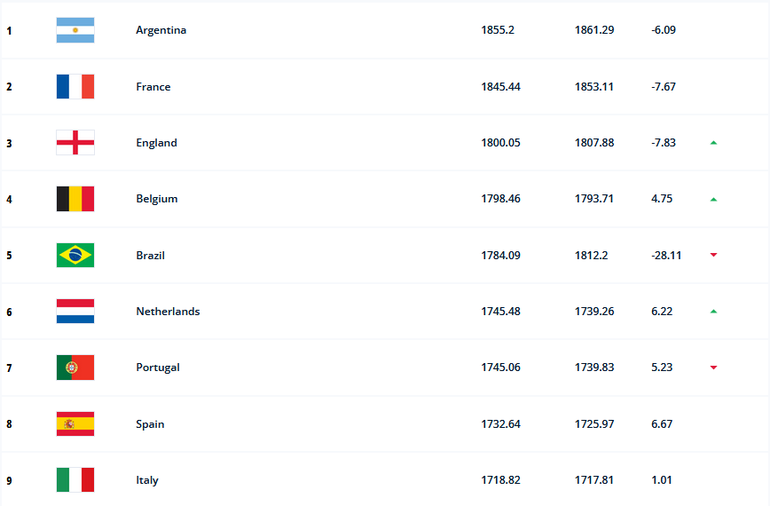This screenshot has width=770, height=506.
Task: Click the Italy flag icon
Action: pyautogui.click(x=75, y=480)
